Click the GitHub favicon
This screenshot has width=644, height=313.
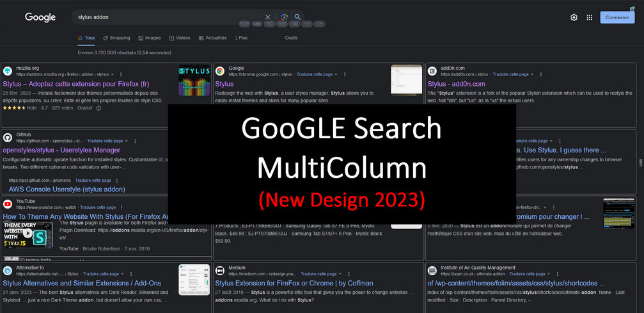(x=8, y=138)
